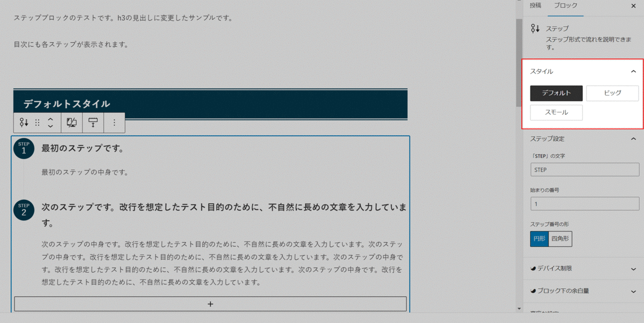Move the step block up with up chevron
The width and height of the screenshot is (644, 323).
[50, 119]
